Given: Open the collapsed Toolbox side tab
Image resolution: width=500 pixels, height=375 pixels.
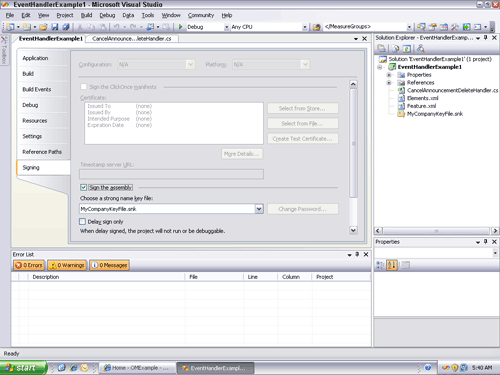Looking at the screenshot, I should point(4,50).
